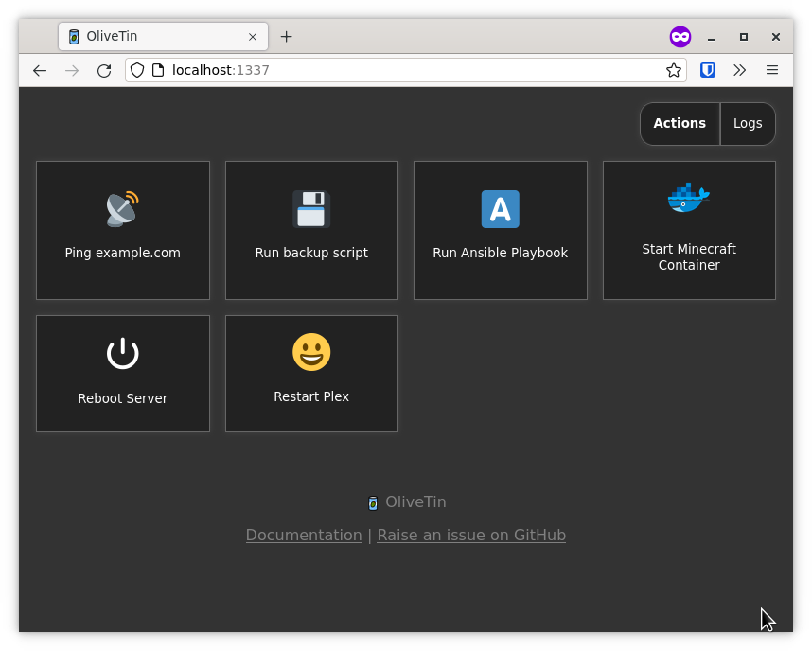Switch to the Actions view
This screenshot has width=812, height=651.
click(x=680, y=123)
